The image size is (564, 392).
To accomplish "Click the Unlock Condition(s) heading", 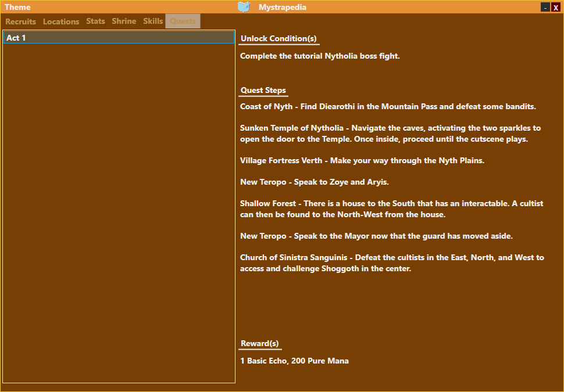I will pyautogui.click(x=279, y=39).
